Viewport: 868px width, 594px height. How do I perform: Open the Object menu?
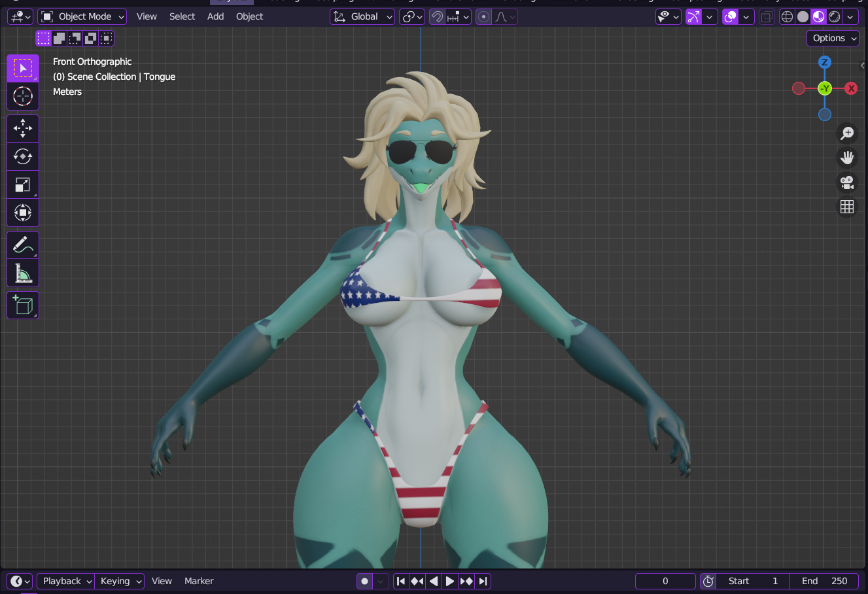click(x=249, y=17)
